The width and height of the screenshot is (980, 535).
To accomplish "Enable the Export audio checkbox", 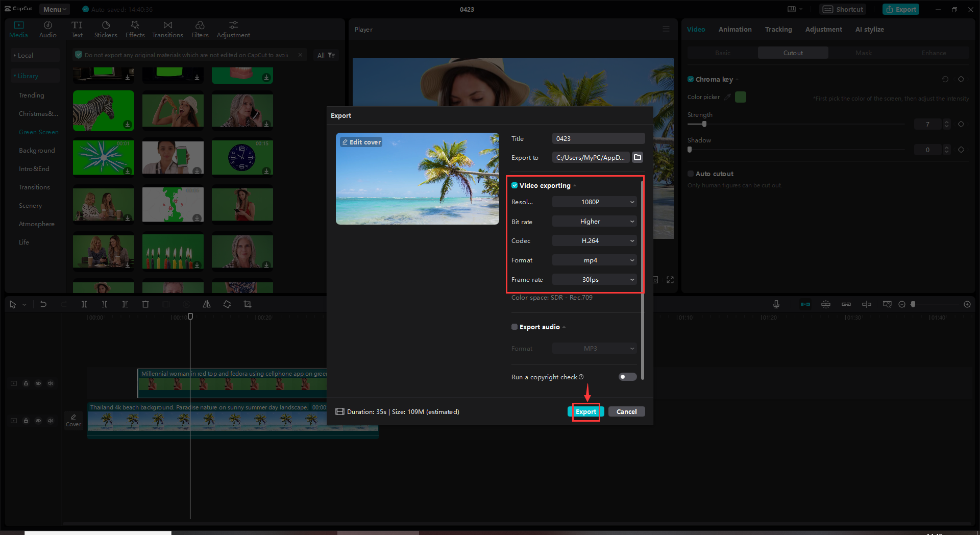I will point(514,327).
